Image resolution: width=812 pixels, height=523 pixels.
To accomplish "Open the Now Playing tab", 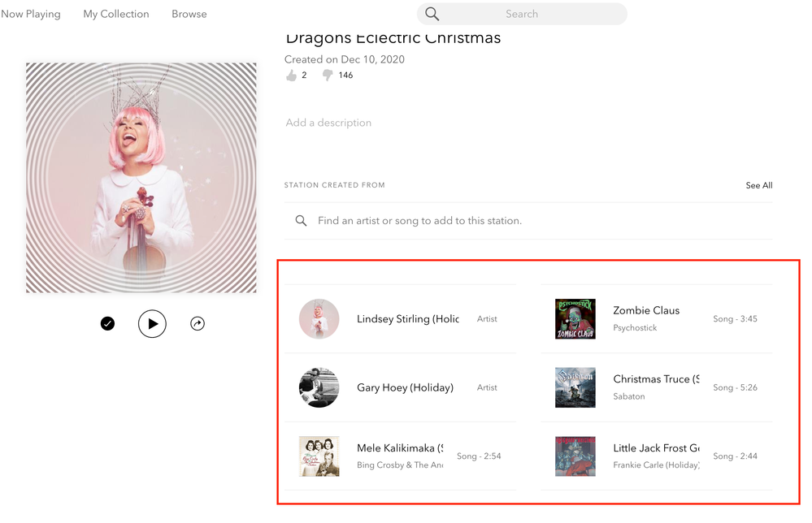I will 31,14.
